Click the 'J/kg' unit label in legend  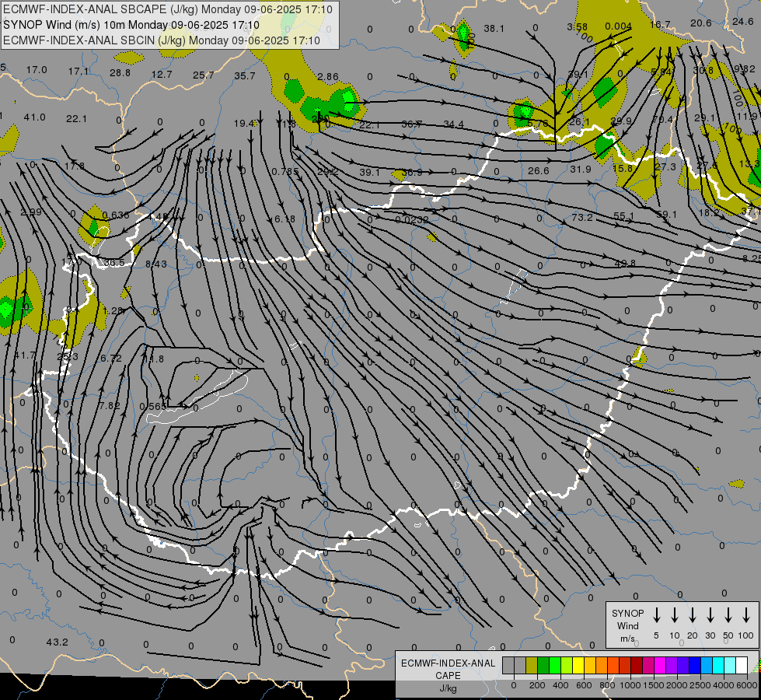448,688
